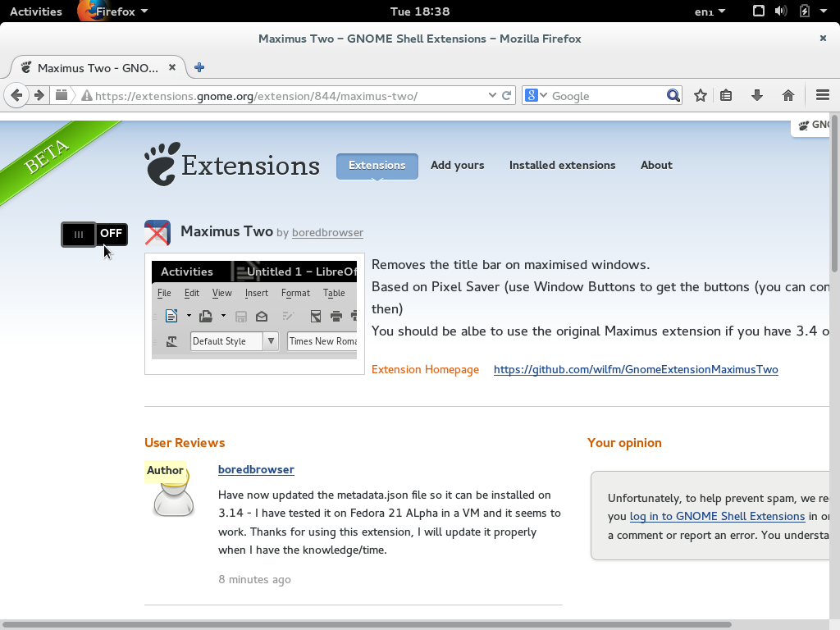Click log in to GNOME Shell Extensions
The image size is (840, 630).
[717, 516]
